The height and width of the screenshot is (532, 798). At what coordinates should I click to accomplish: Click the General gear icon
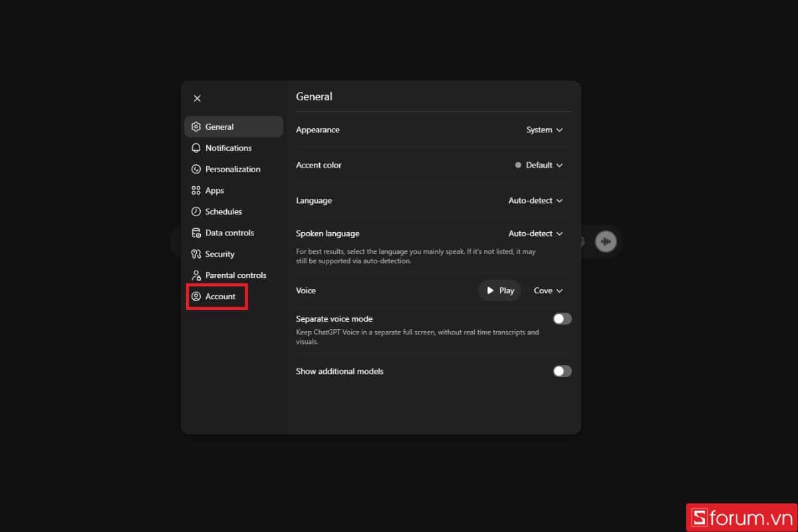click(196, 127)
